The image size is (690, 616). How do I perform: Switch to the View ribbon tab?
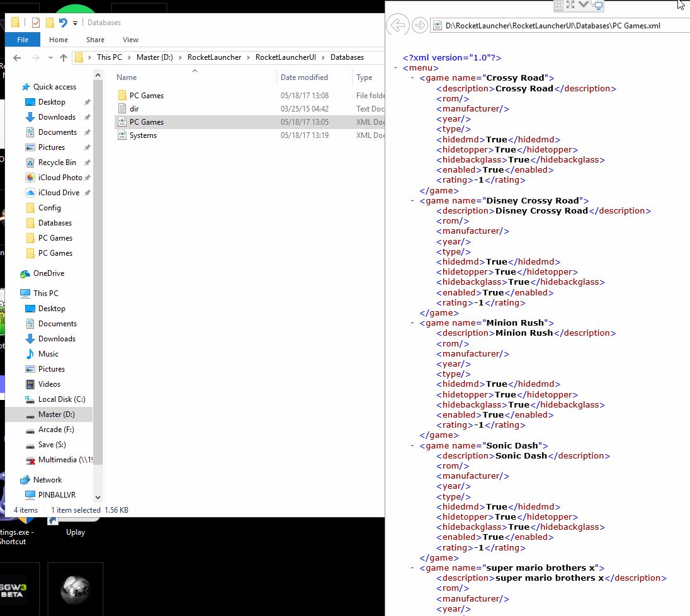[x=130, y=39]
